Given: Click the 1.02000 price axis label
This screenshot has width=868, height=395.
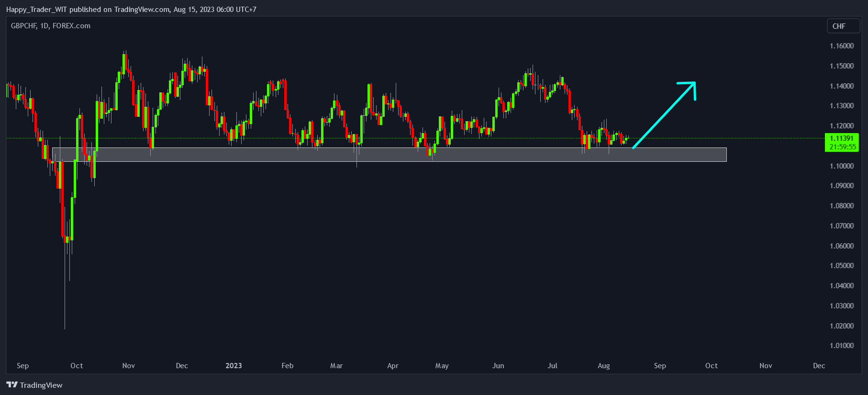Looking at the screenshot, I should pos(842,326).
